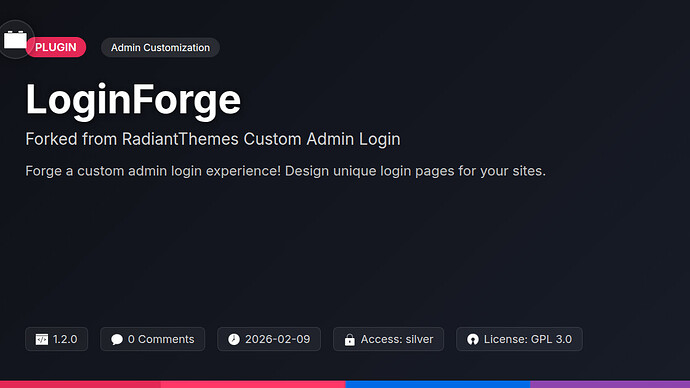
Task: Open the Admin Customization category tag
Action: coord(160,48)
